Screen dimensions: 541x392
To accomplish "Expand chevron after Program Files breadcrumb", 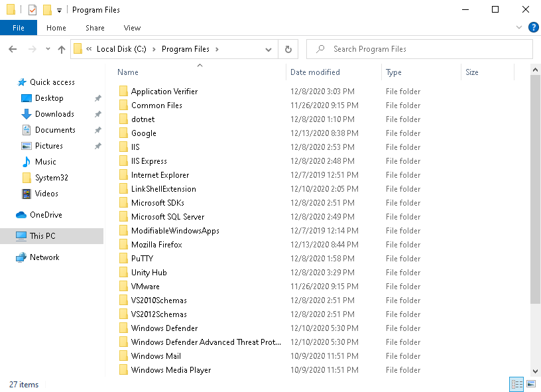I will tap(217, 49).
